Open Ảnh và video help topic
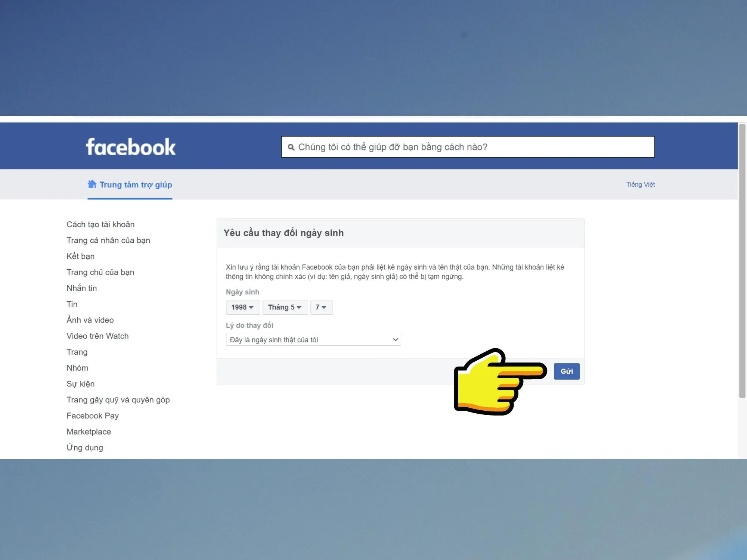This screenshot has height=560, width=747. (x=90, y=320)
